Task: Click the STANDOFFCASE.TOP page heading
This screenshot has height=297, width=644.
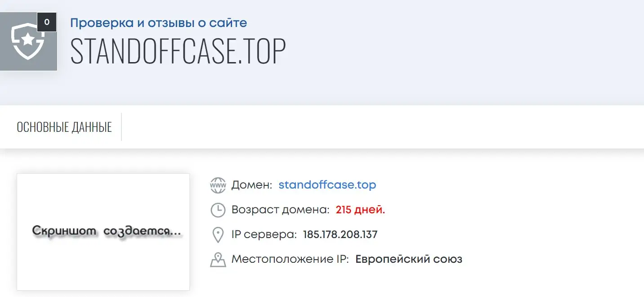Action: (178, 50)
